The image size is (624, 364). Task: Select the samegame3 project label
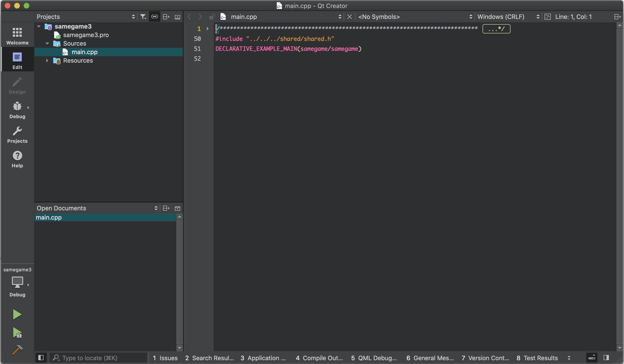click(x=73, y=26)
